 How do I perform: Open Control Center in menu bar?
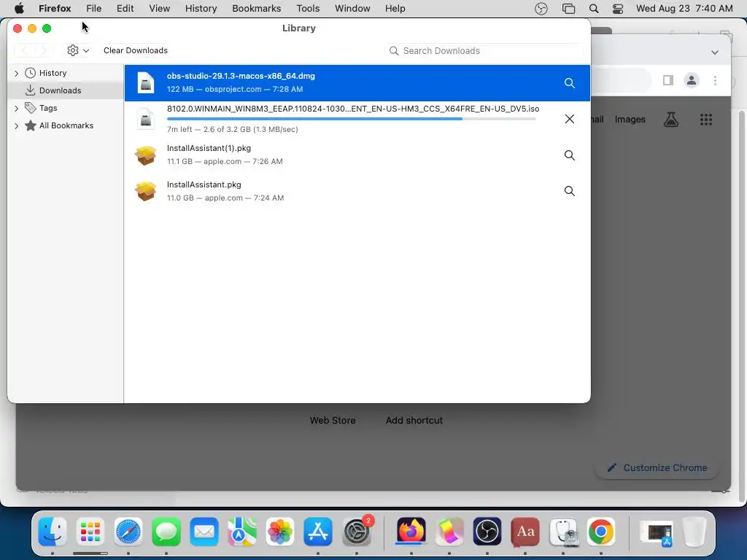(x=618, y=9)
